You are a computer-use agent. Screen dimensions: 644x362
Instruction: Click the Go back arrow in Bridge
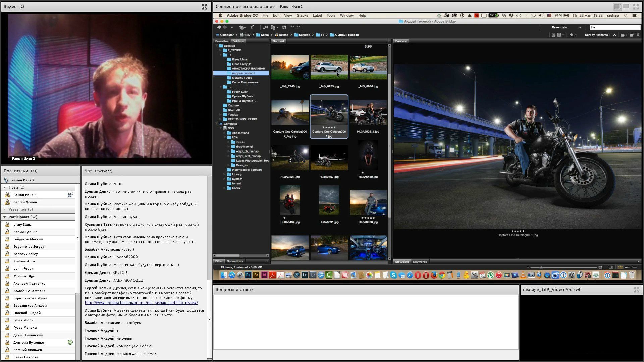point(219,27)
